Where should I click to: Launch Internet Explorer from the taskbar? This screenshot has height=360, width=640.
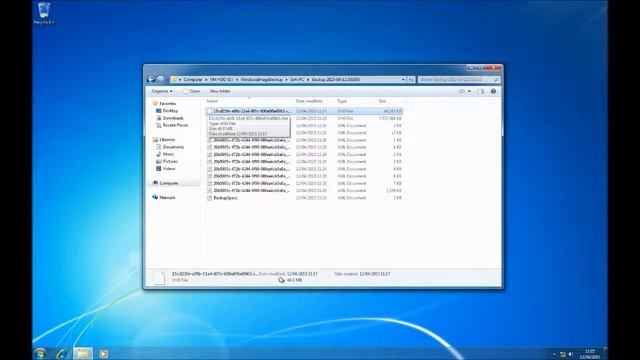click(61, 353)
